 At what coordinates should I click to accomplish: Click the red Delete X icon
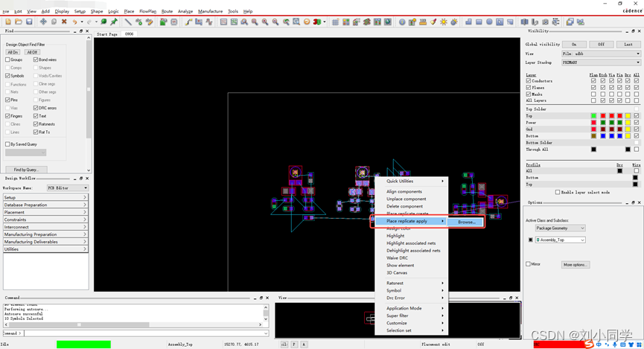[64, 22]
